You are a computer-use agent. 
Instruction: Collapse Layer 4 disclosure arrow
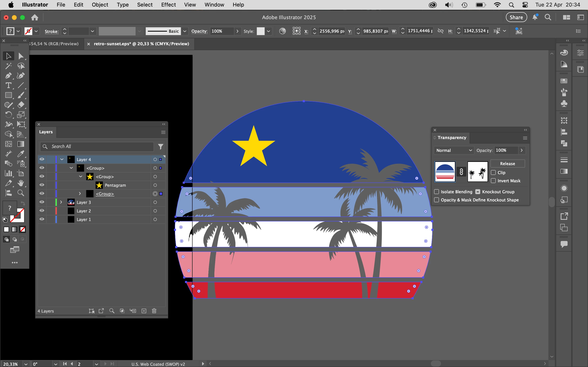(x=62, y=159)
